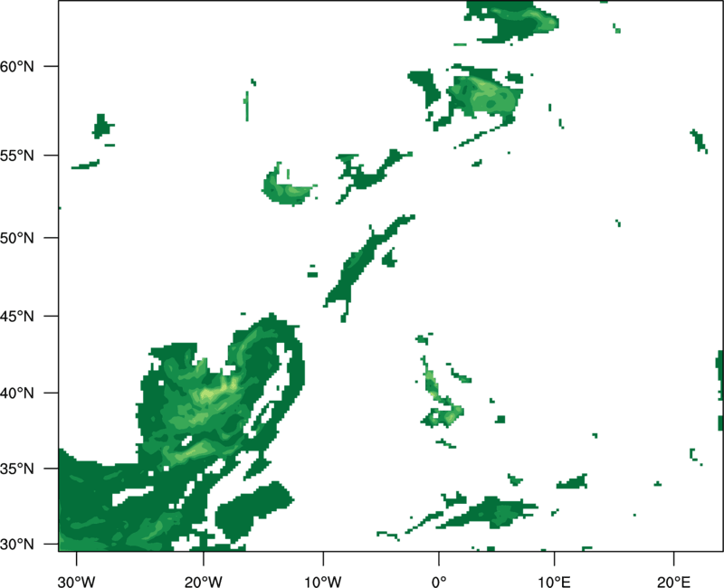Click the 55°N latitude label

17,156
